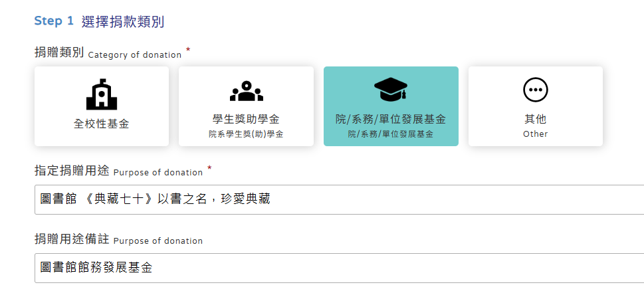Select the 院/系務/單位發展基金 category card
The height and width of the screenshot is (301, 644).
point(391,106)
